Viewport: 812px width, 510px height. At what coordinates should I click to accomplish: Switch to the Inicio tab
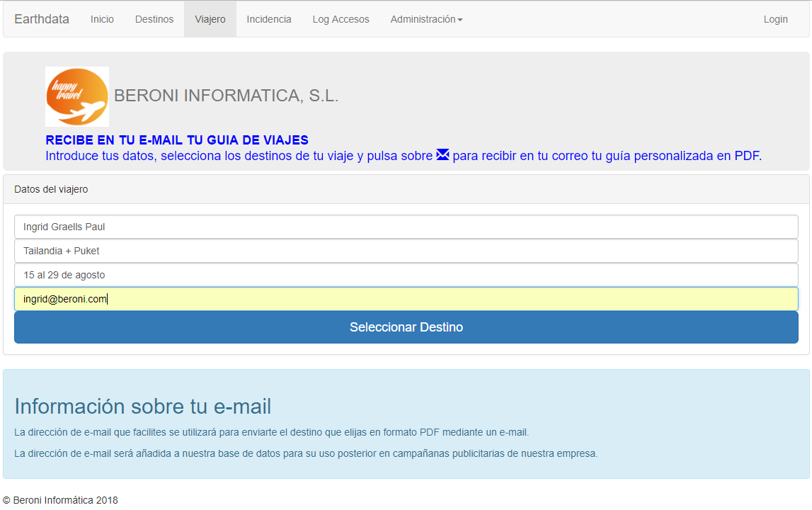[x=102, y=19]
